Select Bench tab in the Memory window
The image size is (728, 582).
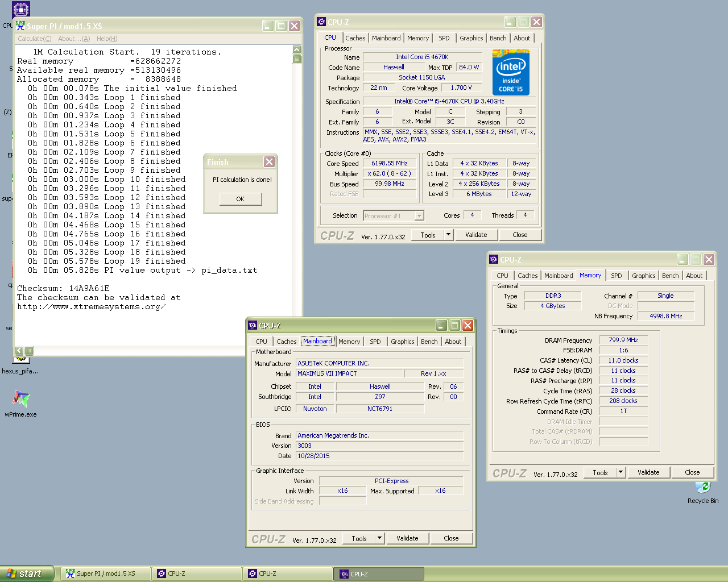click(671, 276)
